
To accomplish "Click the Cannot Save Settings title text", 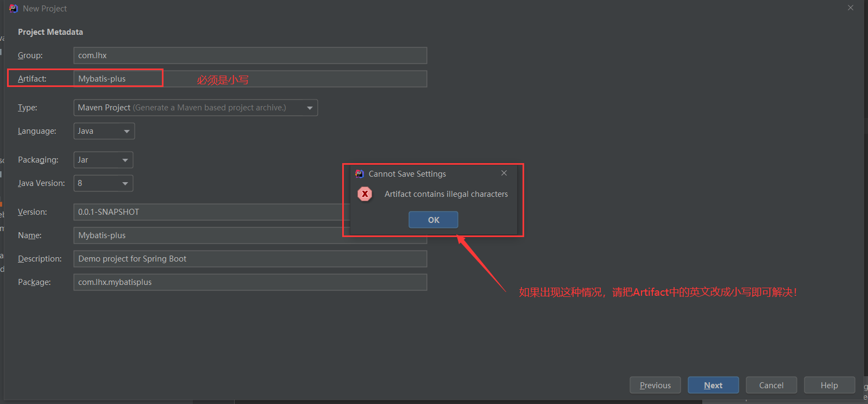I will 407,174.
